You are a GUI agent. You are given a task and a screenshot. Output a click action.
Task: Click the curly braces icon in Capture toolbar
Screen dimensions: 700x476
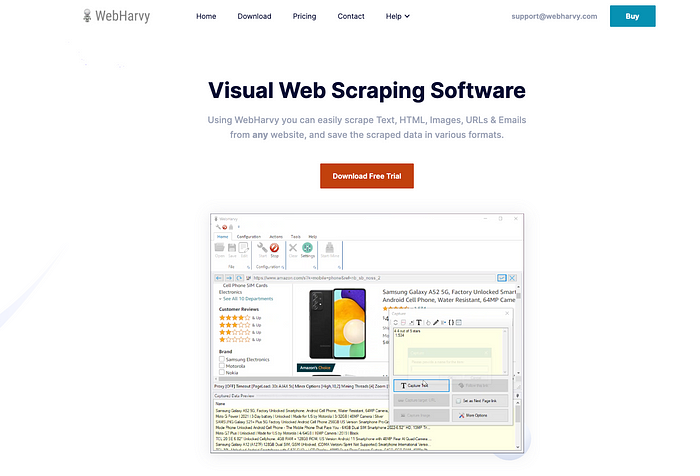point(451,322)
